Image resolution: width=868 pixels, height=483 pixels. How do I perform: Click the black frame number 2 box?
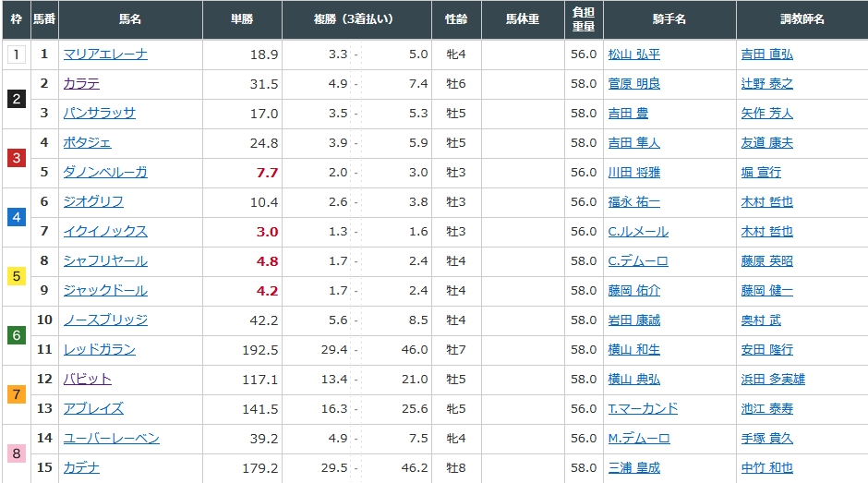point(16,99)
